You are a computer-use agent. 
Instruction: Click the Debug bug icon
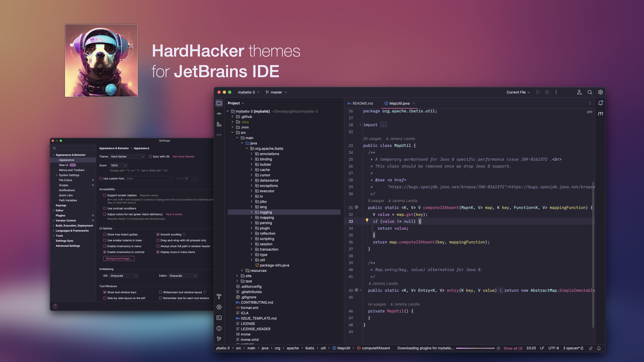click(547, 92)
